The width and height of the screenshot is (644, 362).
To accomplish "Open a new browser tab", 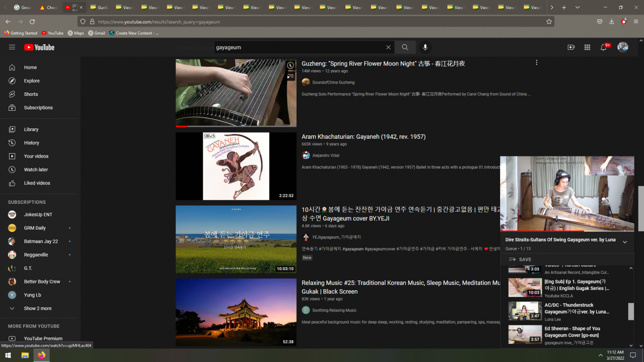I will 564,8.
